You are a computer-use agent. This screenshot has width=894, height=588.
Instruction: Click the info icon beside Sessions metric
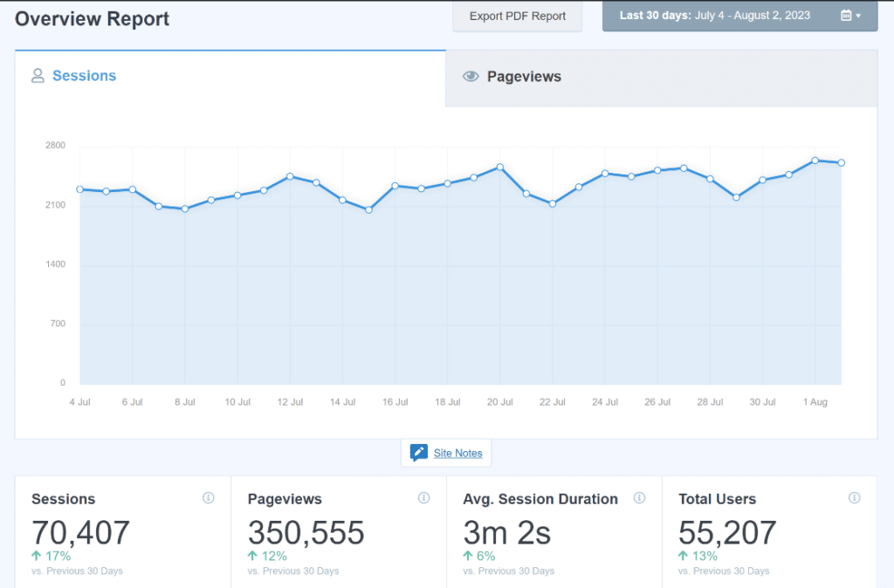click(209, 497)
